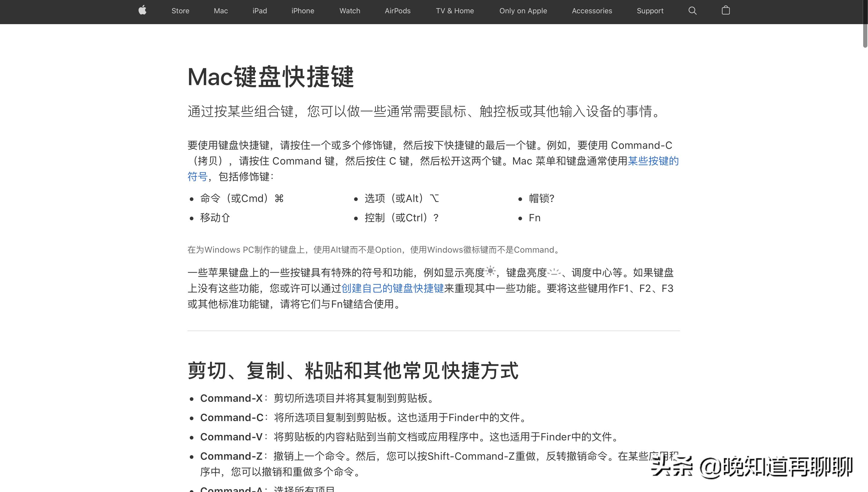Open the Support section from the navigation
The height and width of the screenshot is (492, 868).
(x=650, y=11)
